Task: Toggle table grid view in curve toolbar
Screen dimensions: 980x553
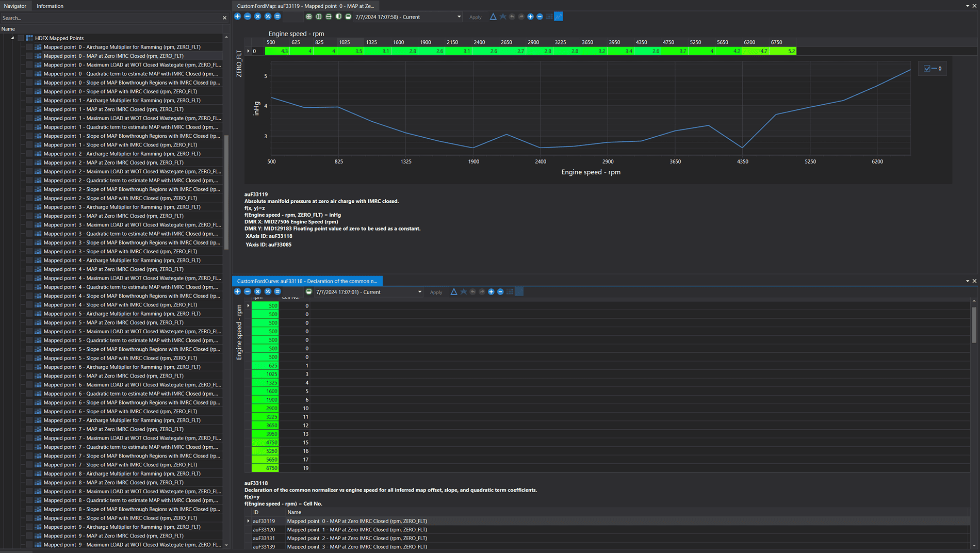Action: [x=510, y=291]
